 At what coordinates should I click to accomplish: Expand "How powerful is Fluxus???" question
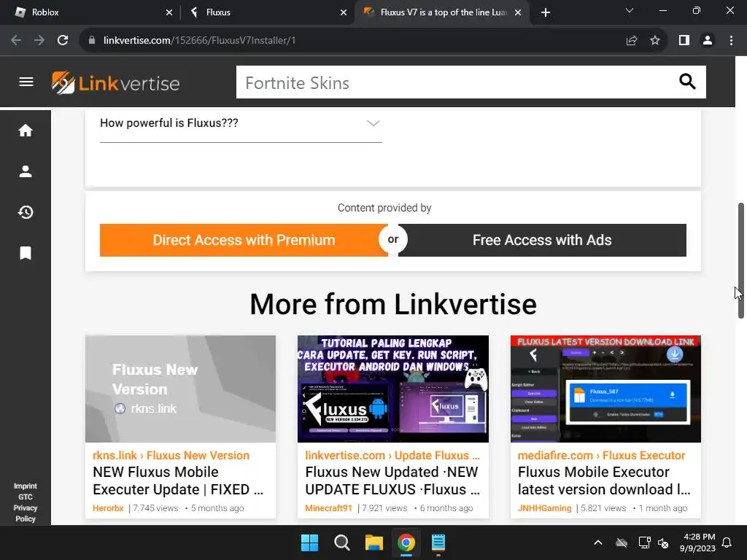coord(241,123)
